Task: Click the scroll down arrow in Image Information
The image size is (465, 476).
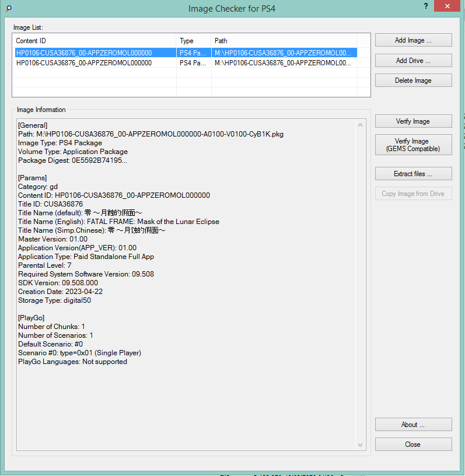Action: coord(360,445)
